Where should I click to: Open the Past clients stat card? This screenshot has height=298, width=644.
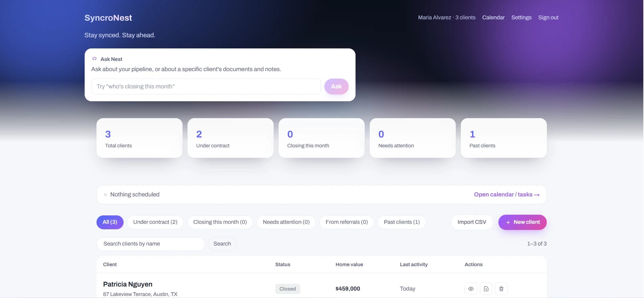click(x=503, y=138)
